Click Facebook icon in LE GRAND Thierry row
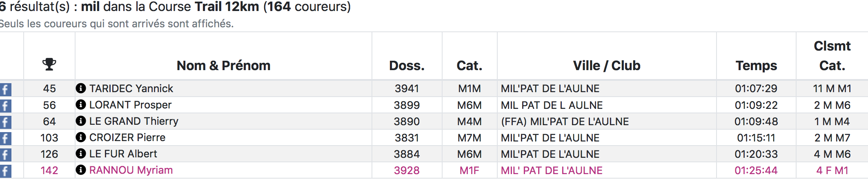This screenshot has width=868, height=179. [x=5, y=122]
